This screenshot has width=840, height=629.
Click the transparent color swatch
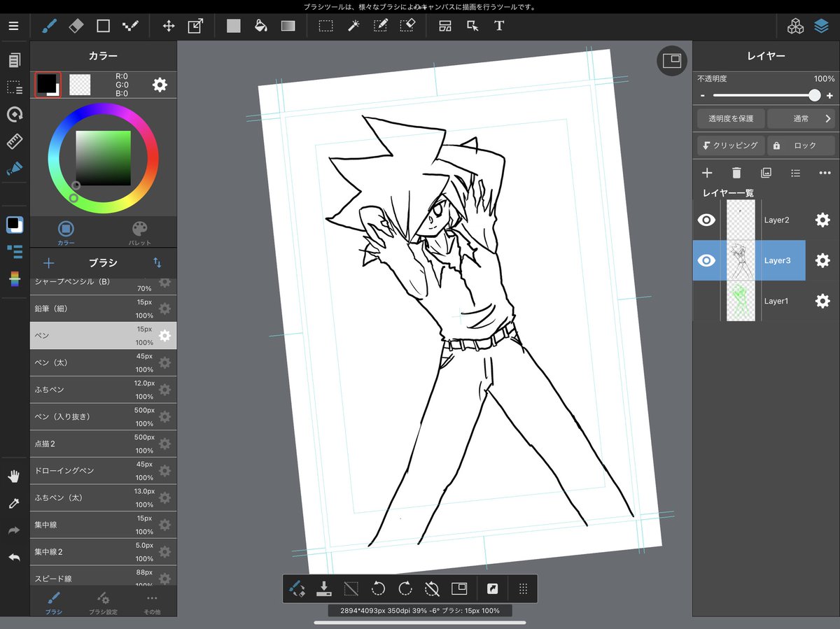[x=80, y=85]
